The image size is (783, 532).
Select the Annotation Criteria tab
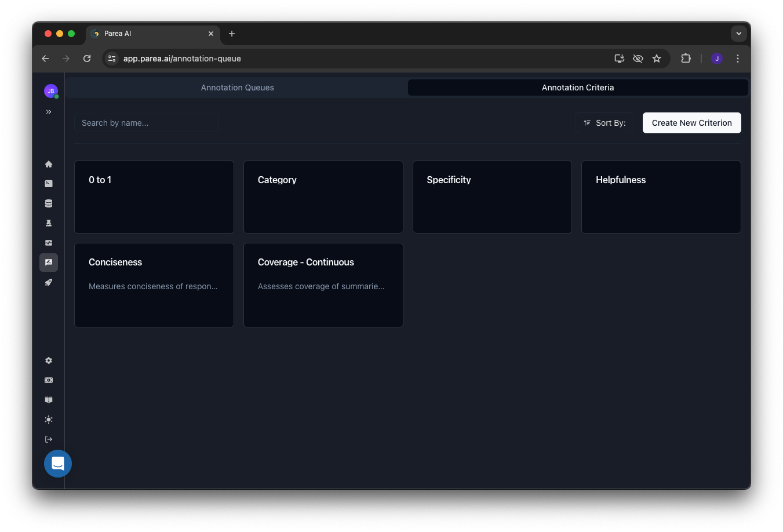click(x=578, y=88)
